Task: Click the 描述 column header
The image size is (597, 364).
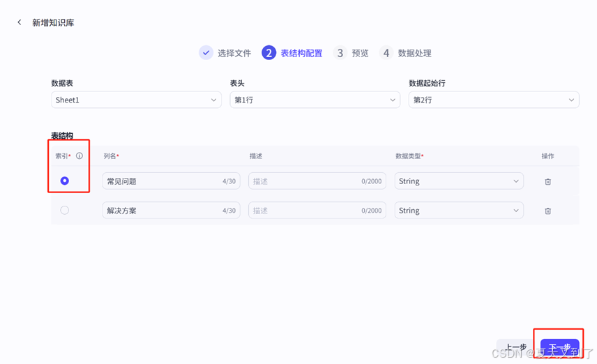Action: click(x=256, y=156)
